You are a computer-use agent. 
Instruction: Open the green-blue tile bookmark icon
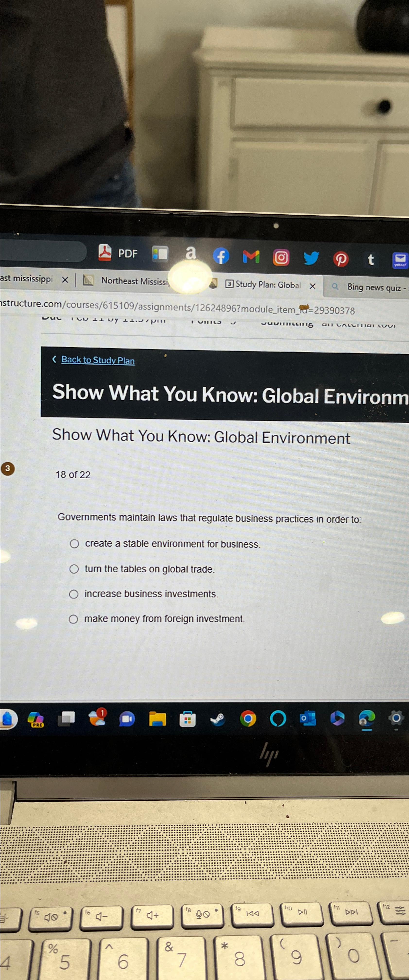tap(160, 254)
